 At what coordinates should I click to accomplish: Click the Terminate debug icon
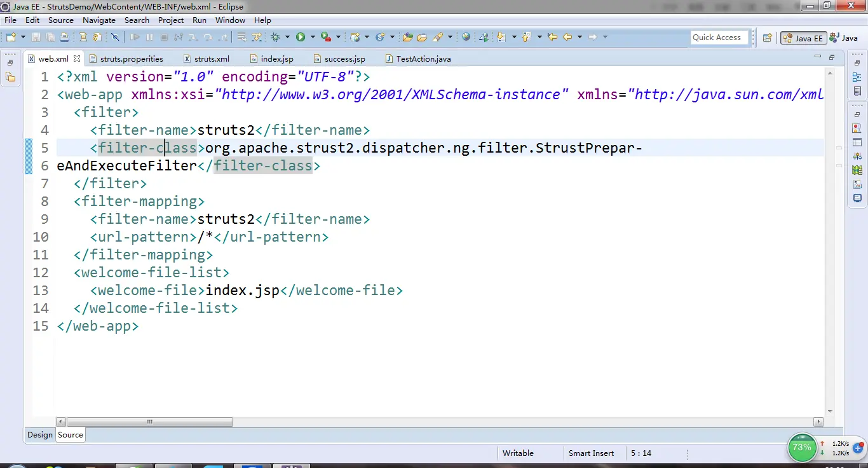[x=164, y=37]
